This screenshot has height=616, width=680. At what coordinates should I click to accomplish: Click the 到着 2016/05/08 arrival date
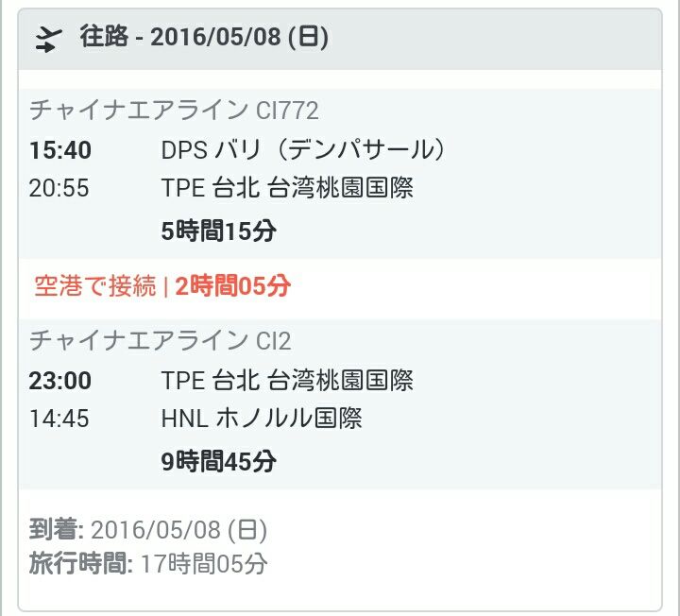coord(148,529)
